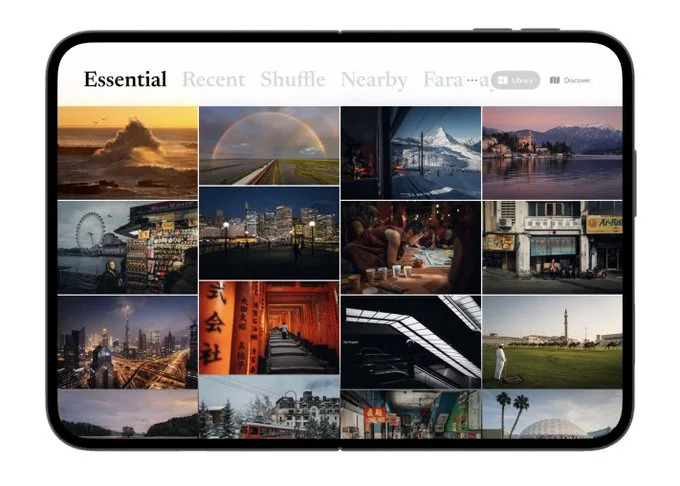Open the palm trees and dome photo
Screen dimensions: 680x486
[x=552, y=414]
